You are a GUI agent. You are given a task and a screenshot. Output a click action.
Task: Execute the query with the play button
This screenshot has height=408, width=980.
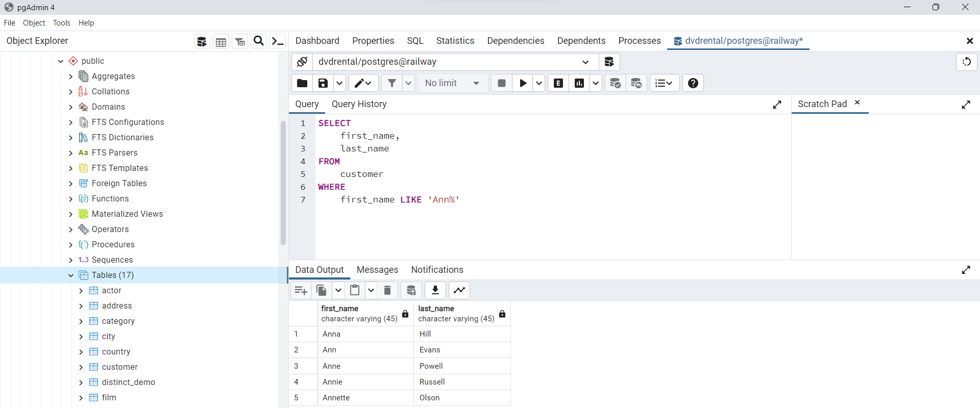tap(523, 83)
